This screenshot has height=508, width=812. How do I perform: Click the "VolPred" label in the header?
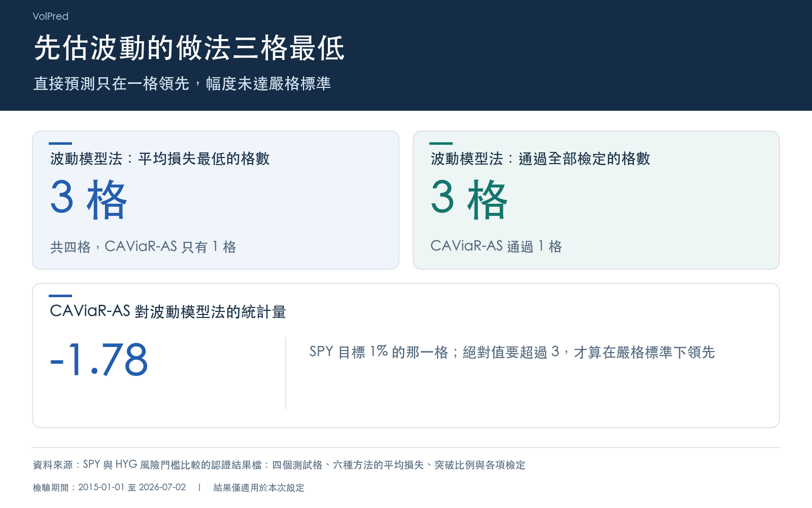[50, 16]
